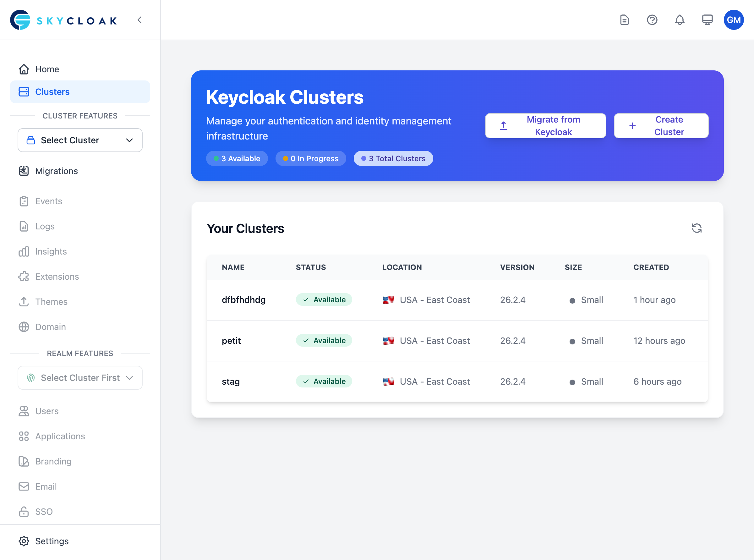Image resolution: width=754 pixels, height=560 pixels.
Task: Click the 0 In Progress badge
Action: pyautogui.click(x=311, y=158)
